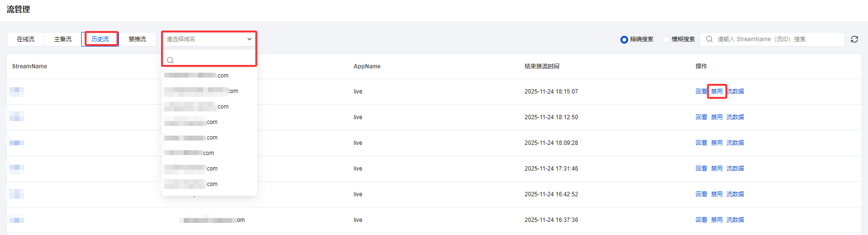Click search icon inside domain dropdown
868x235 pixels.
170,60
